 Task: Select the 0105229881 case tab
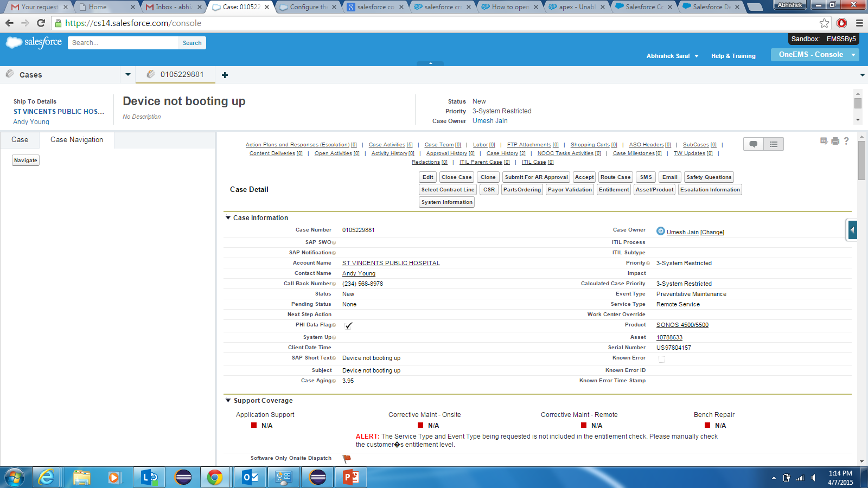[x=175, y=75]
